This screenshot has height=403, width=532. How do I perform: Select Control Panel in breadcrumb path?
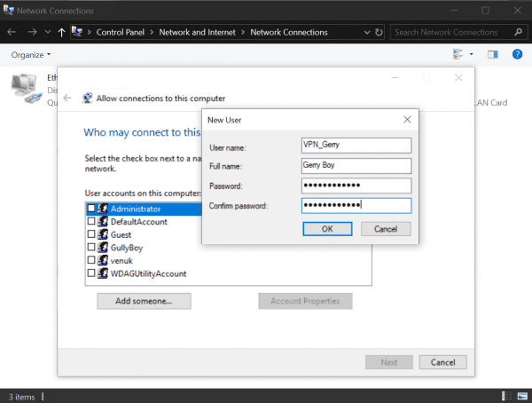(122, 32)
